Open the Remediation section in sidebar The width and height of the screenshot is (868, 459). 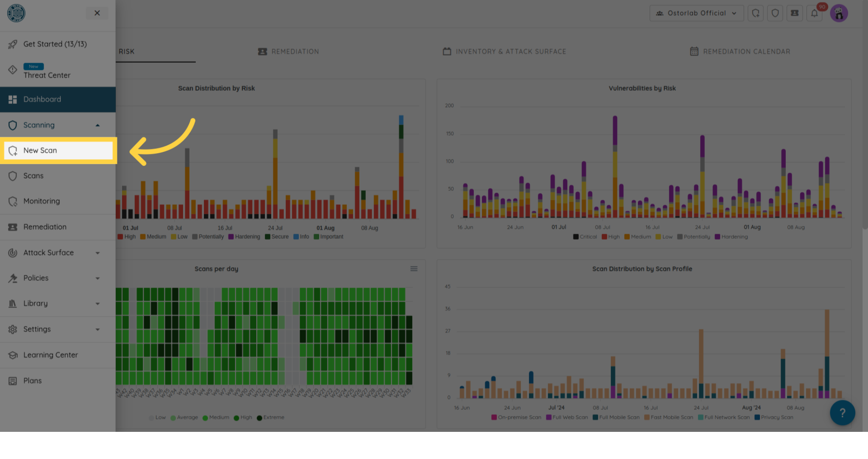45,227
